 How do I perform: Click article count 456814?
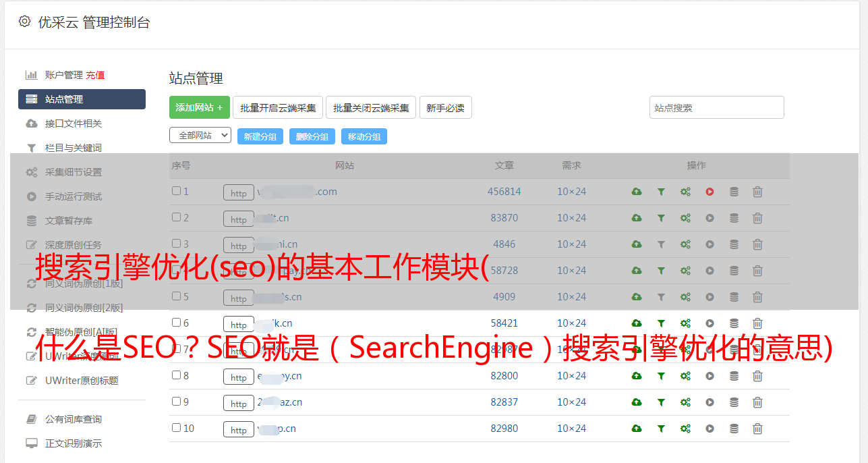(x=504, y=192)
